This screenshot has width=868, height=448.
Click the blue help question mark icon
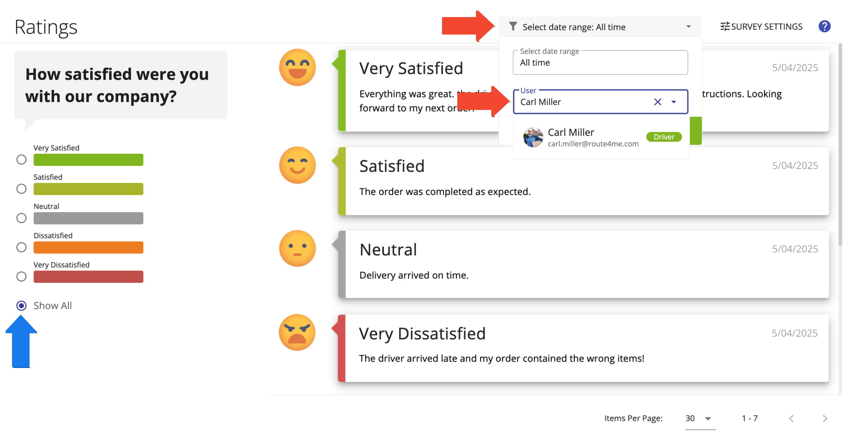point(824,27)
